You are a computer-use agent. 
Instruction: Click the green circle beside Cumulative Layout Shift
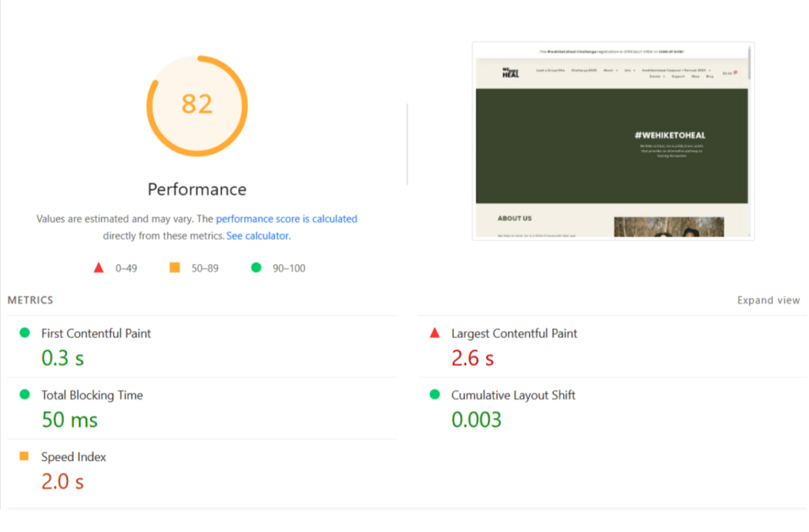pos(435,395)
